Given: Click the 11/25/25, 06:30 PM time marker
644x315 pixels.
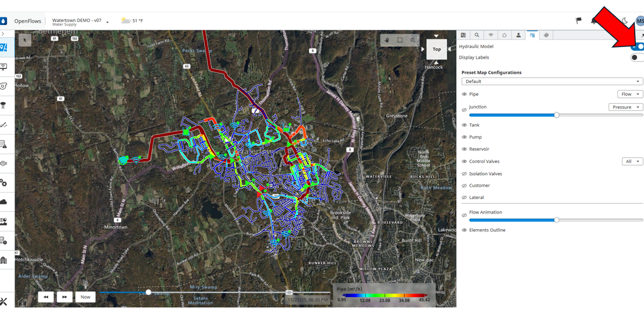Looking at the screenshot, I should pyautogui.click(x=308, y=300).
